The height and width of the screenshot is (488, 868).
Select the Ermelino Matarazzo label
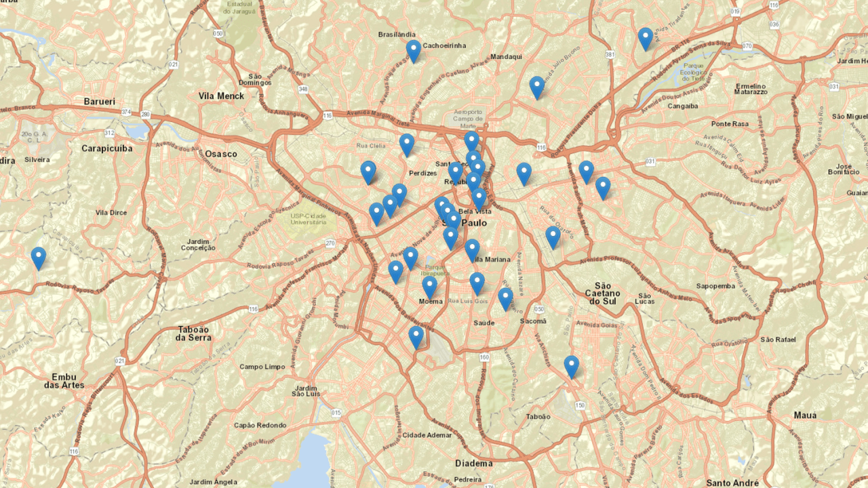749,89
